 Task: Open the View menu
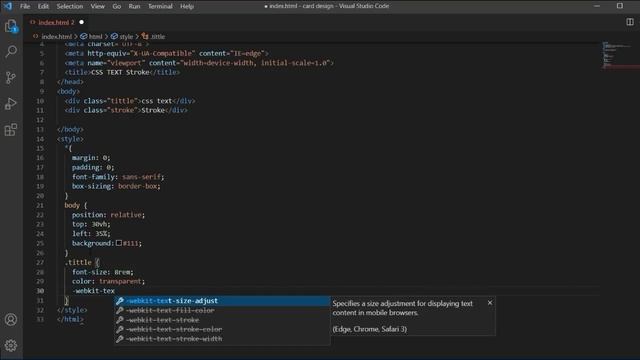click(98, 6)
